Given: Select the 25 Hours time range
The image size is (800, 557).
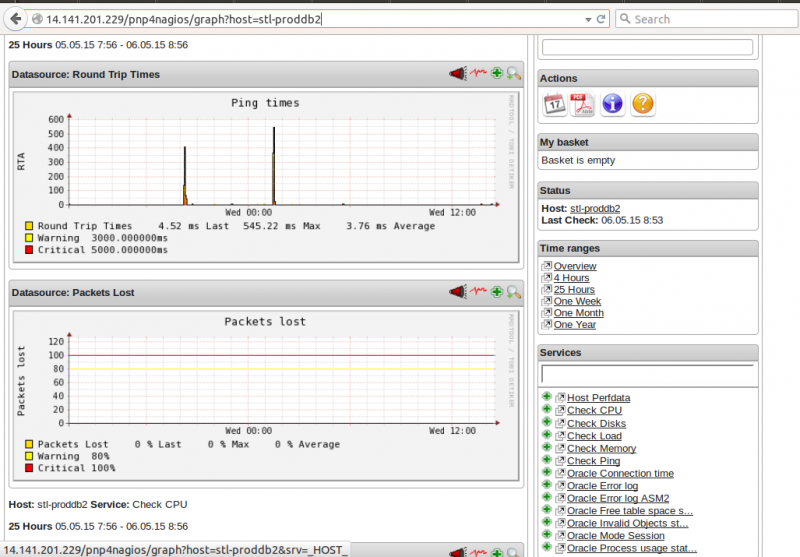Looking at the screenshot, I should pos(574,290).
